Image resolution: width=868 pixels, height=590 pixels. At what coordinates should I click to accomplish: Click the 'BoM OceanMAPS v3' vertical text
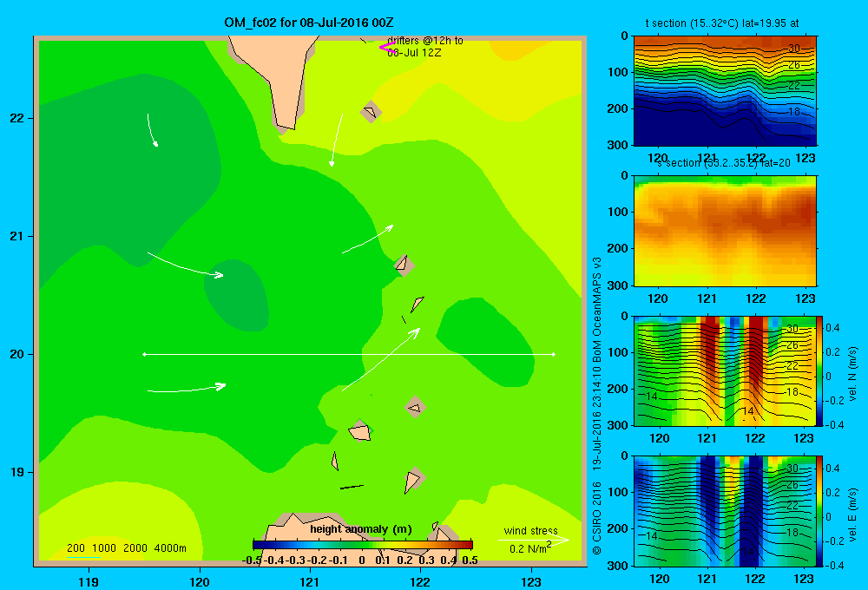[597, 310]
